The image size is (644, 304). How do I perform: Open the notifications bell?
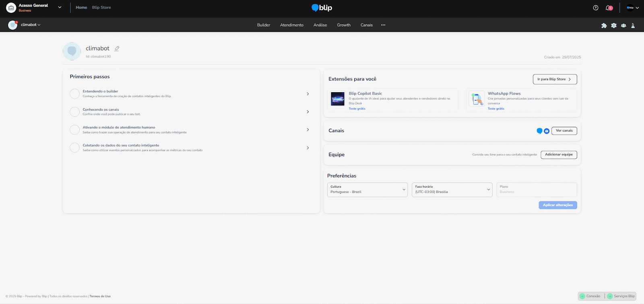coord(609,8)
